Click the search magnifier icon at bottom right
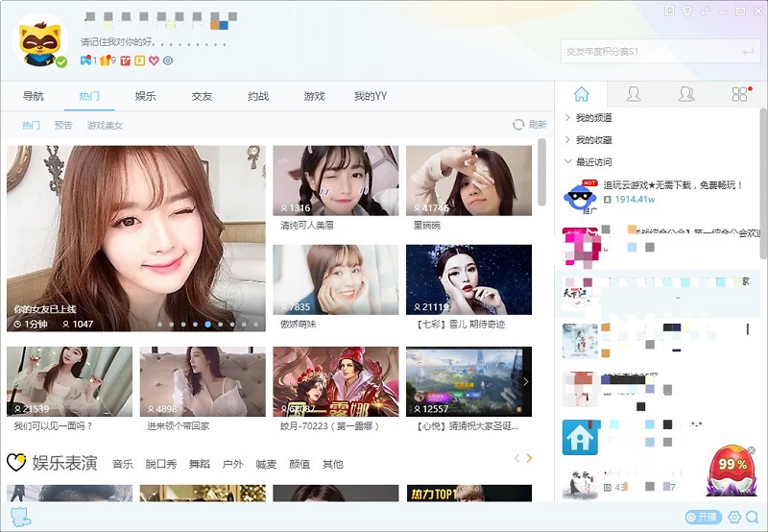The width and height of the screenshot is (768, 532). [x=753, y=518]
